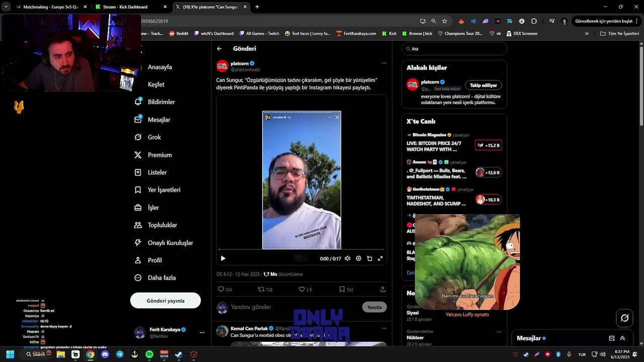Open the Profil page

click(x=148, y=260)
